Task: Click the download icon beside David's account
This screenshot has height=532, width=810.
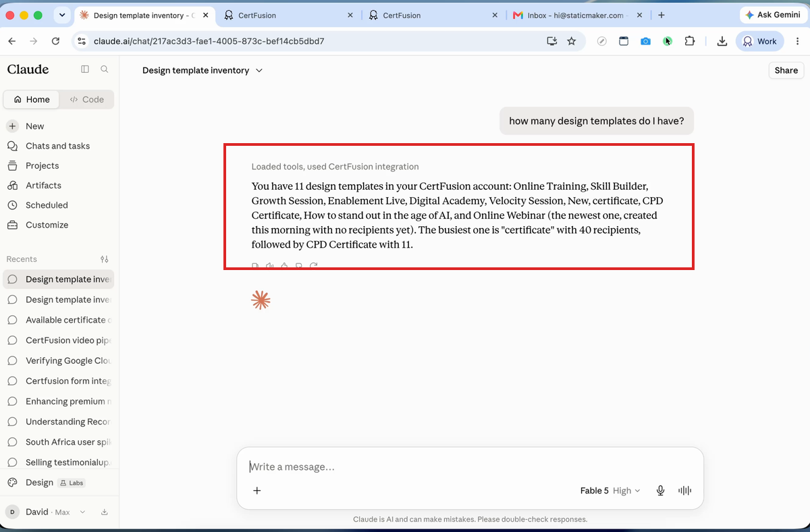Action: click(105, 512)
